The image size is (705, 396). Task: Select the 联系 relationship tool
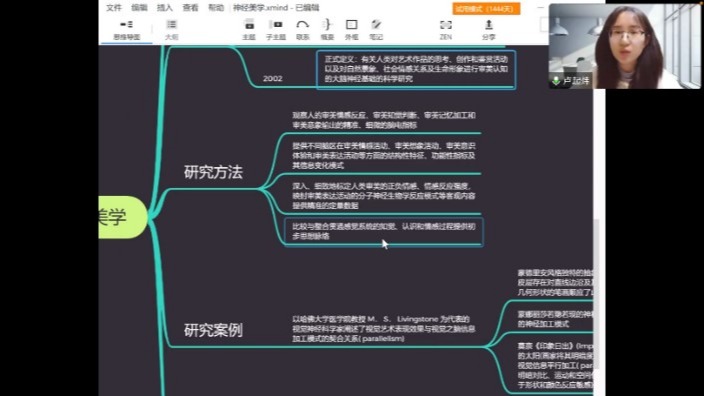pos(303,30)
